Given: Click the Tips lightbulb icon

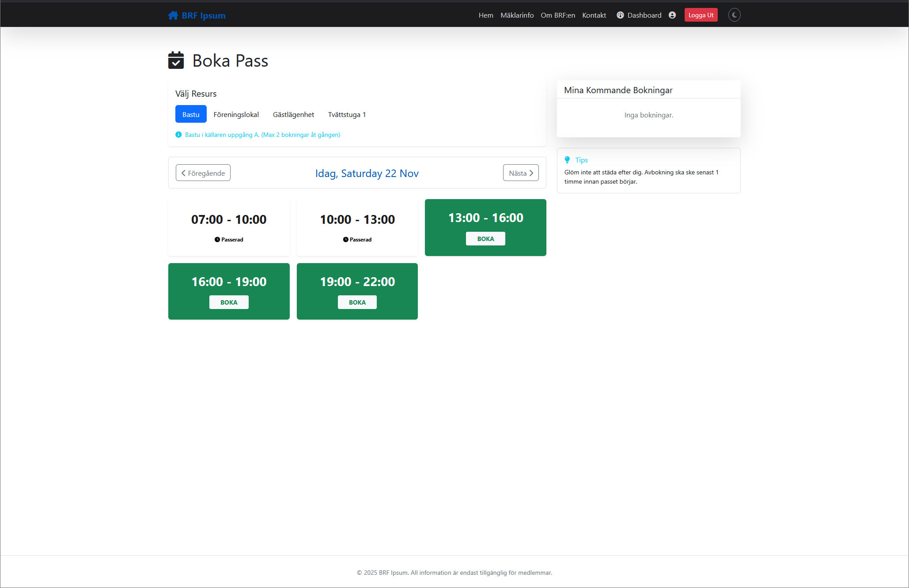Looking at the screenshot, I should point(567,160).
